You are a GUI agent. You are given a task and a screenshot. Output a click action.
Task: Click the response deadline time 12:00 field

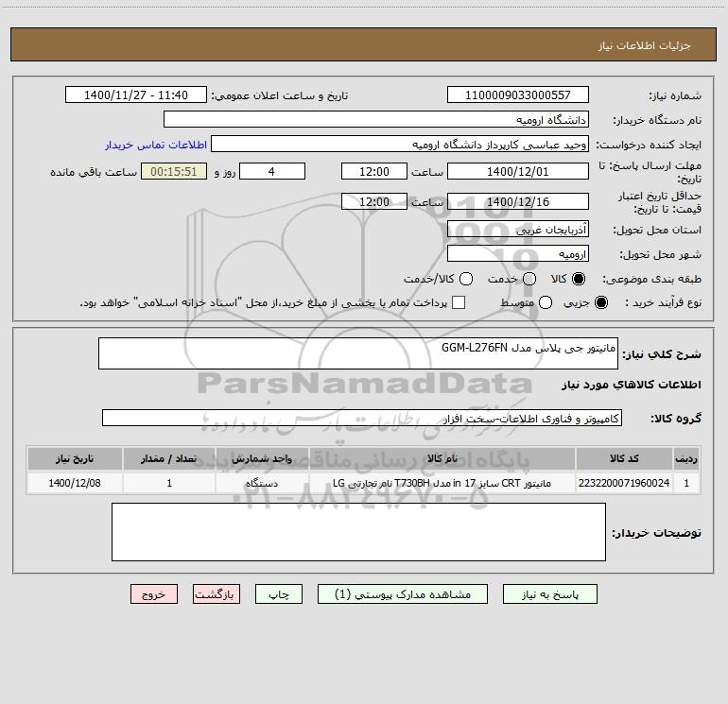point(374,171)
